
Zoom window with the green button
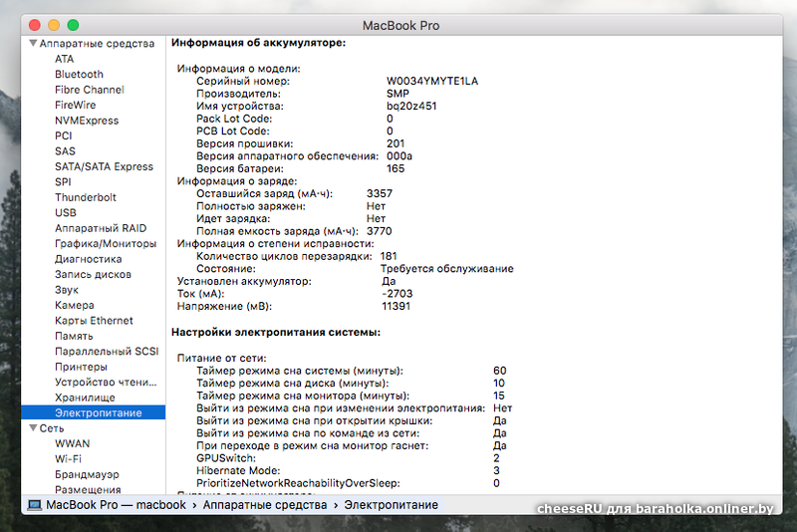point(73,25)
